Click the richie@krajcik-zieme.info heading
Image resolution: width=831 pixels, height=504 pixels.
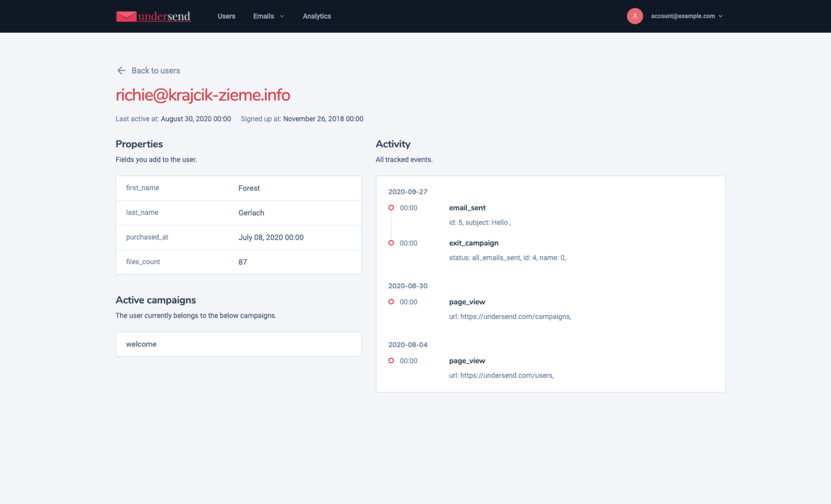(203, 95)
